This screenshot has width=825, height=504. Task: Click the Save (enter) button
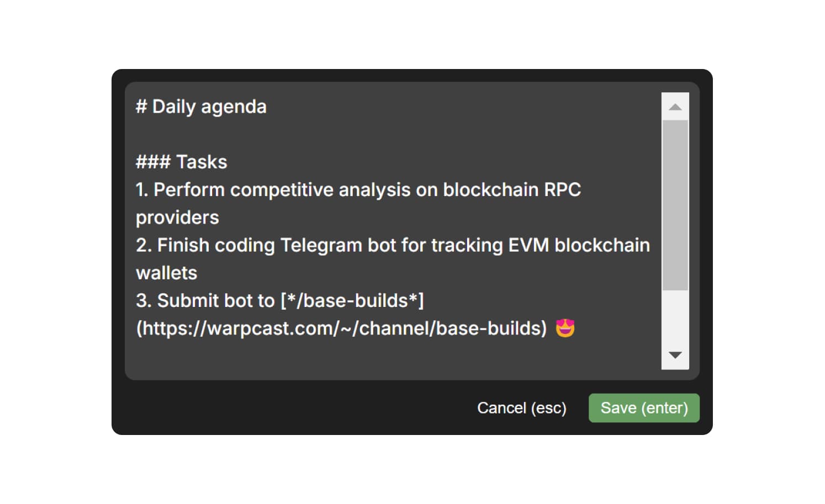[x=643, y=408]
